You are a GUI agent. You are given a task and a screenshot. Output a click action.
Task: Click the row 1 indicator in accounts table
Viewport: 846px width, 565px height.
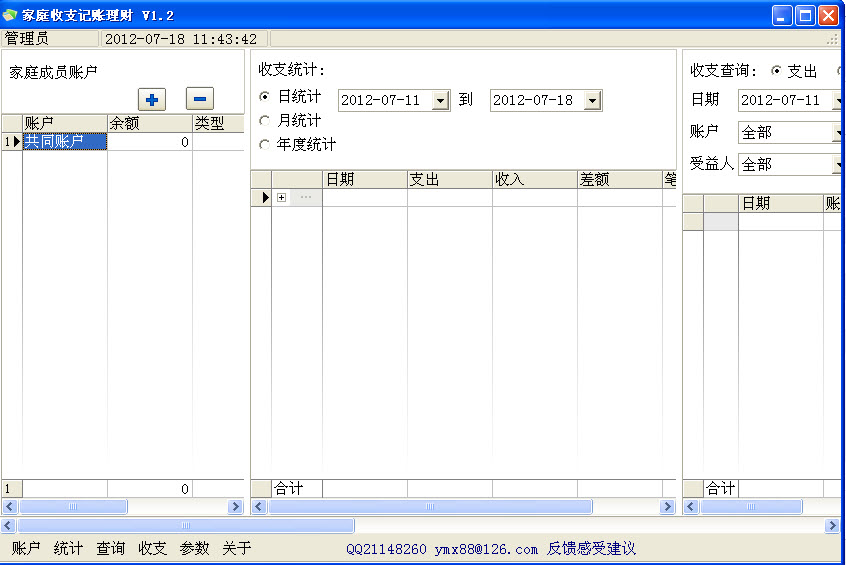click(x=12, y=141)
